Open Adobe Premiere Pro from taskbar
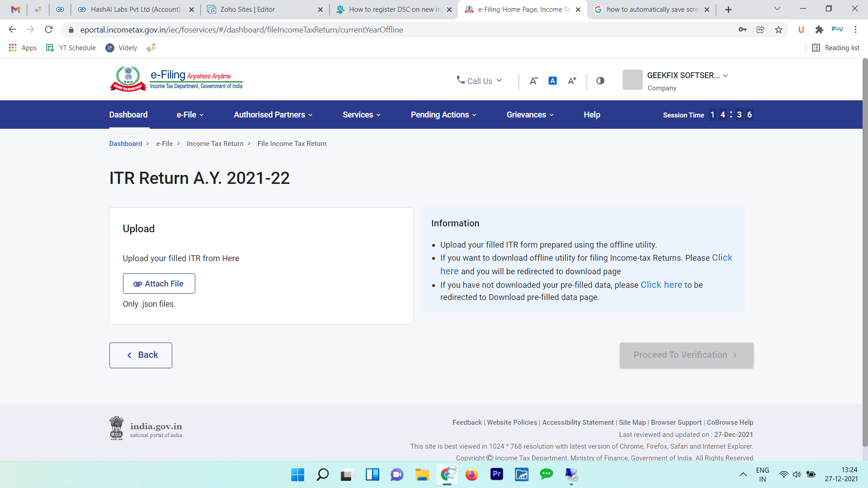 click(496, 474)
